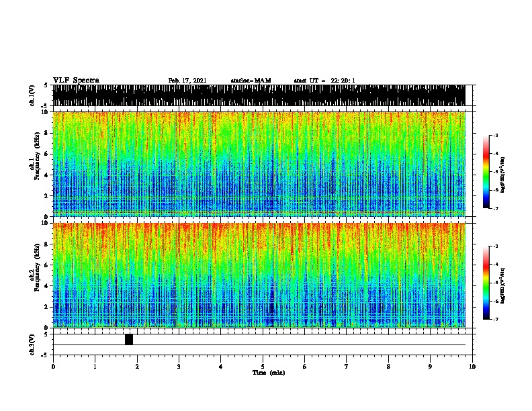The image size is (532, 411).
Task: Click time tick label '10' on bottom axis
Action: [x=472, y=367]
